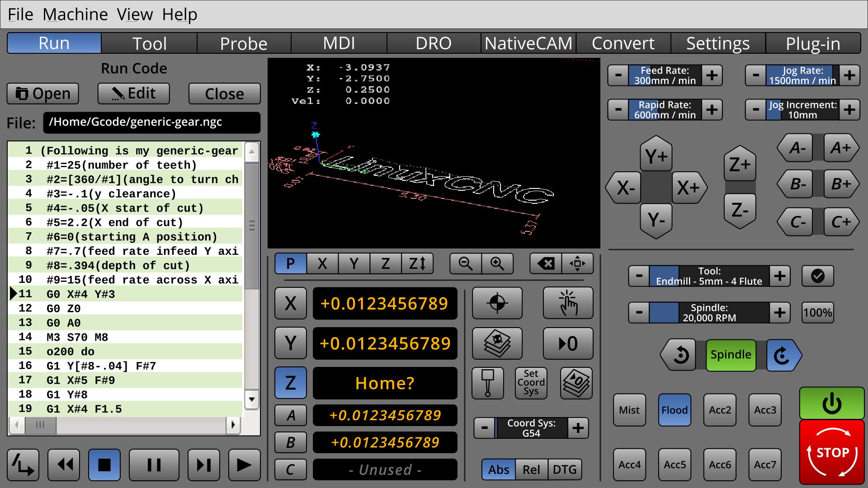Click the Set Coord Sys button

click(531, 383)
